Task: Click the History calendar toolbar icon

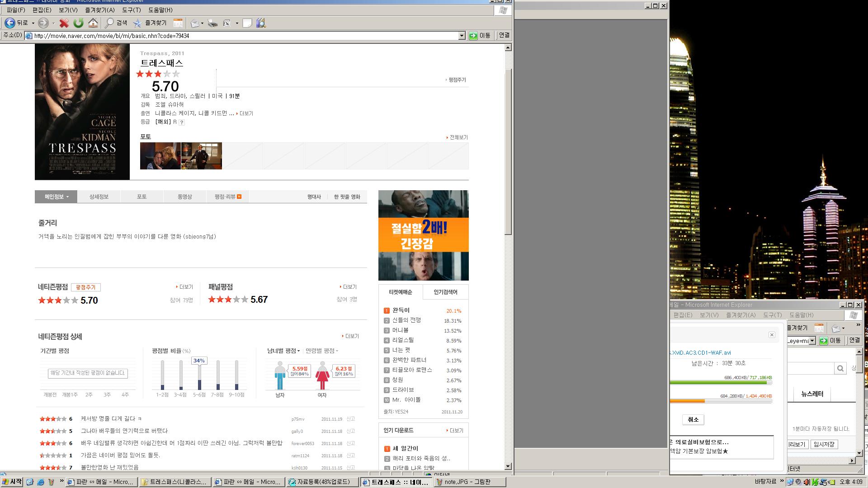Action: click(x=178, y=23)
